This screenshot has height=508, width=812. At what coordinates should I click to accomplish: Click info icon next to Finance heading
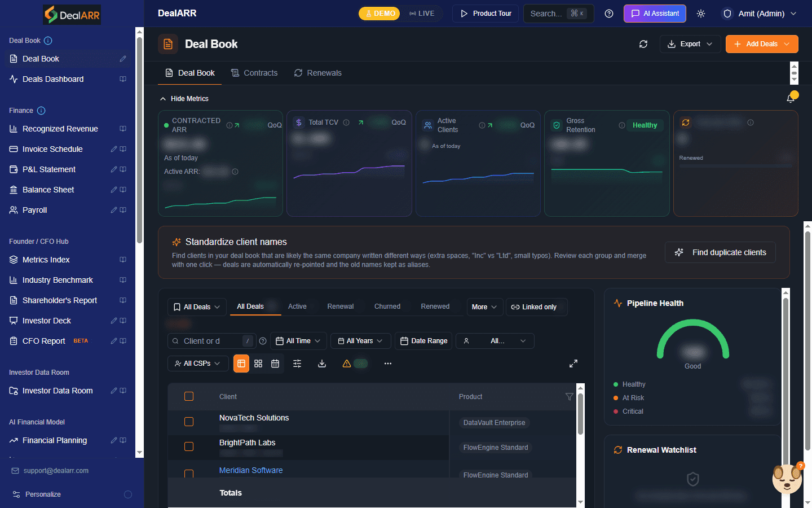coord(41,111)
